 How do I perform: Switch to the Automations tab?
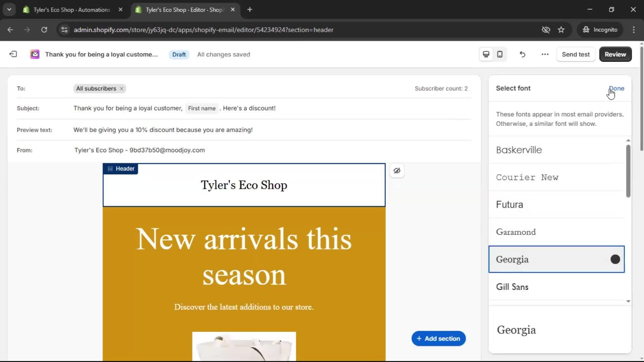(x=67, y=10)
